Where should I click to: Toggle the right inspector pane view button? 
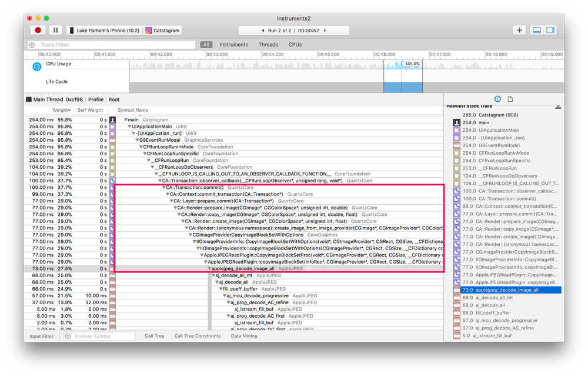(x=550, y=30)
